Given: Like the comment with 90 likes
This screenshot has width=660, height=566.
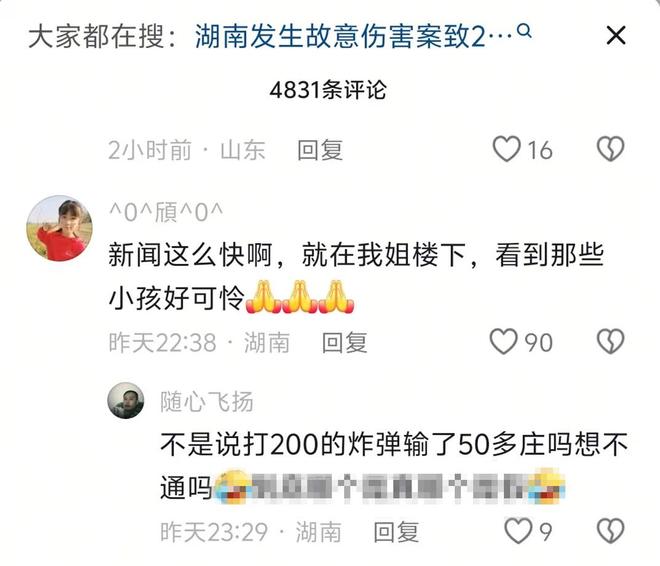Looking at the screenshot, I should tap(503, 341).
